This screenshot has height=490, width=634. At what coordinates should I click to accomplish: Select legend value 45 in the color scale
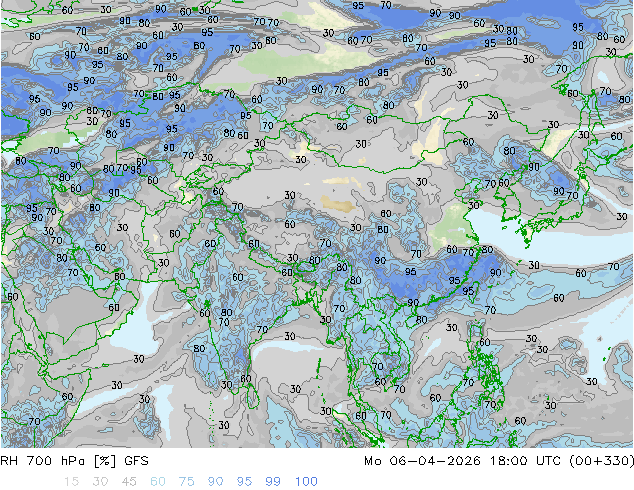click(x=129, y=482)
